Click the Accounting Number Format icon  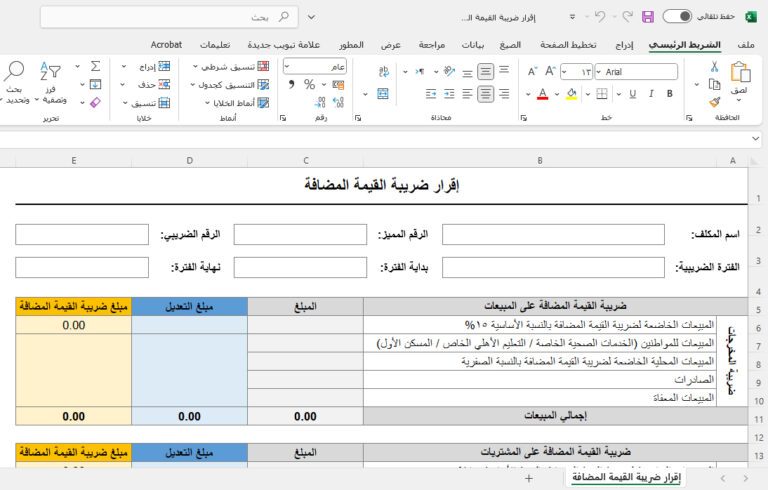click(x=338, y=85)
